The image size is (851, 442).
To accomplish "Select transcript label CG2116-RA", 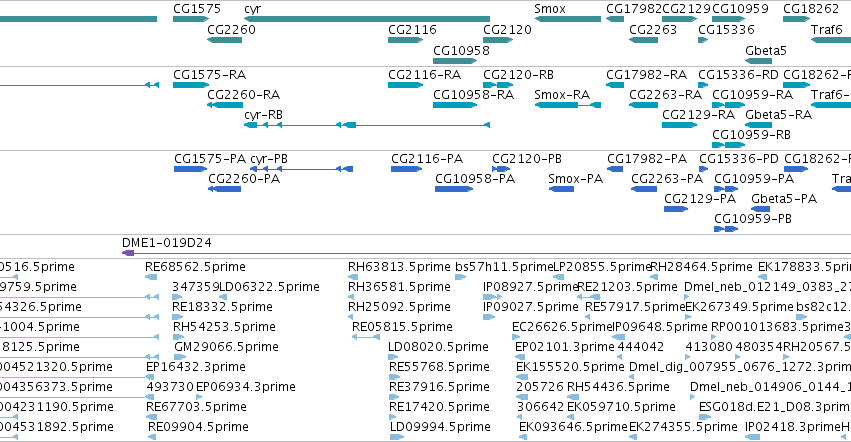I will point(424,74).
